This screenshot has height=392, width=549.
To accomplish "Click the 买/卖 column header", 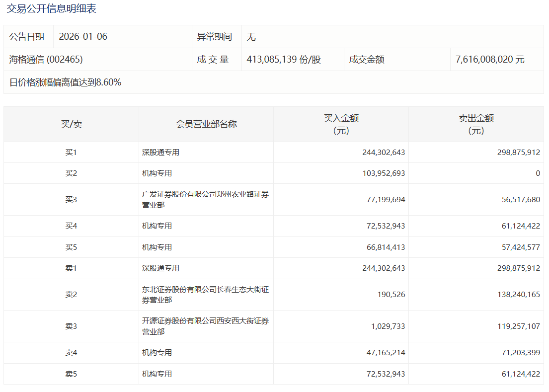I will coord(72,124).
